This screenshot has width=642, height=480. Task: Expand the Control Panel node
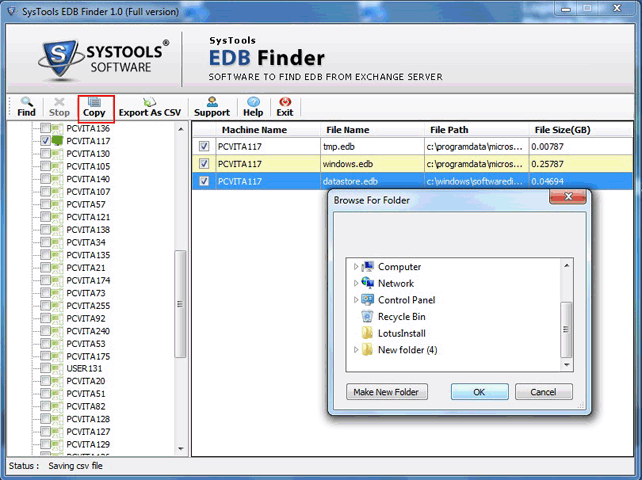(x=356, y=300)
